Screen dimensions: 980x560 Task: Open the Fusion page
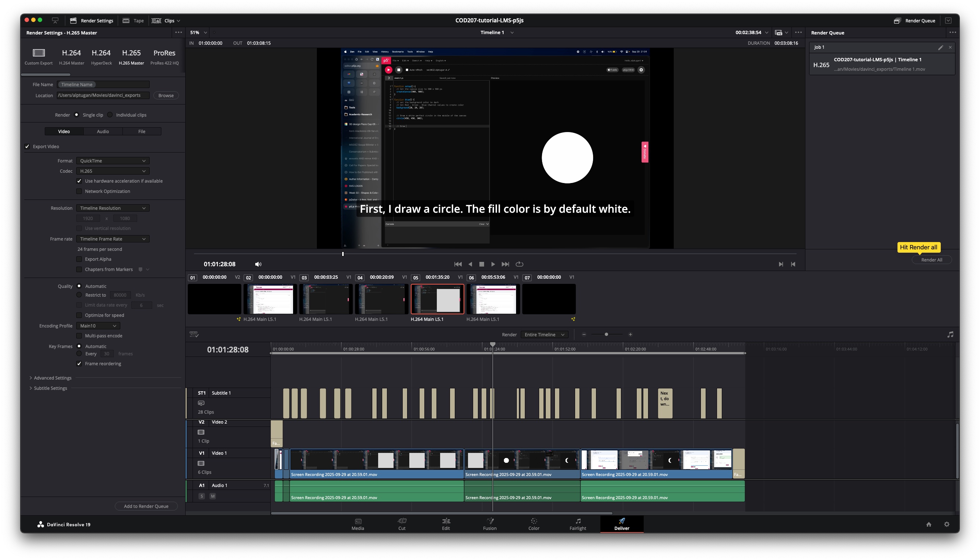pos(490,524)
